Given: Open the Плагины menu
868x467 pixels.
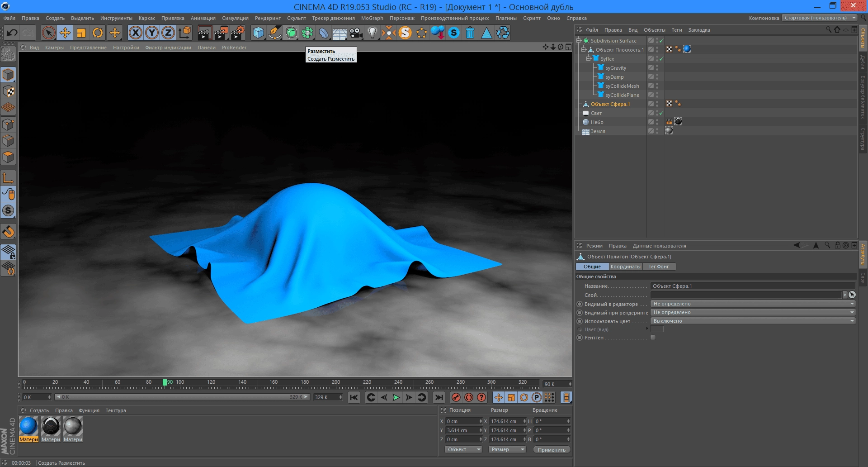Looking at the screenshot, I should point(506,18).
